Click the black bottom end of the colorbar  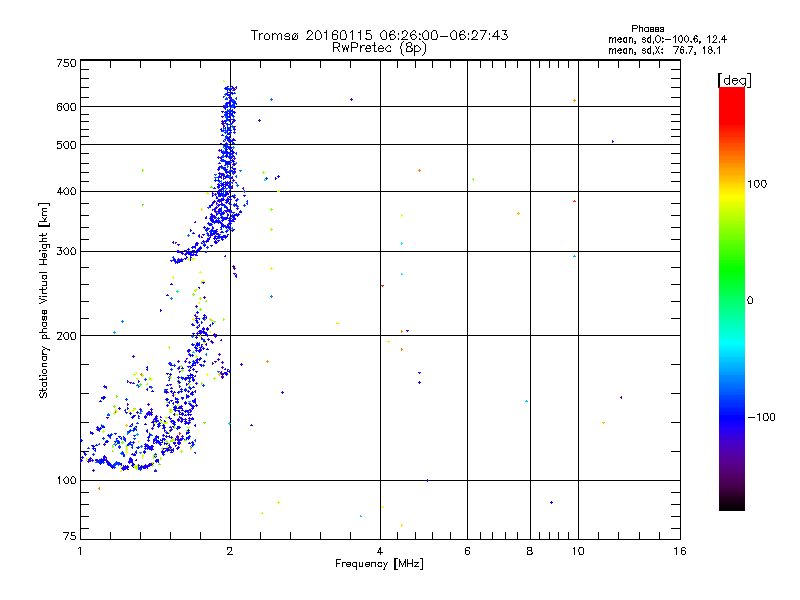[732, 503]
